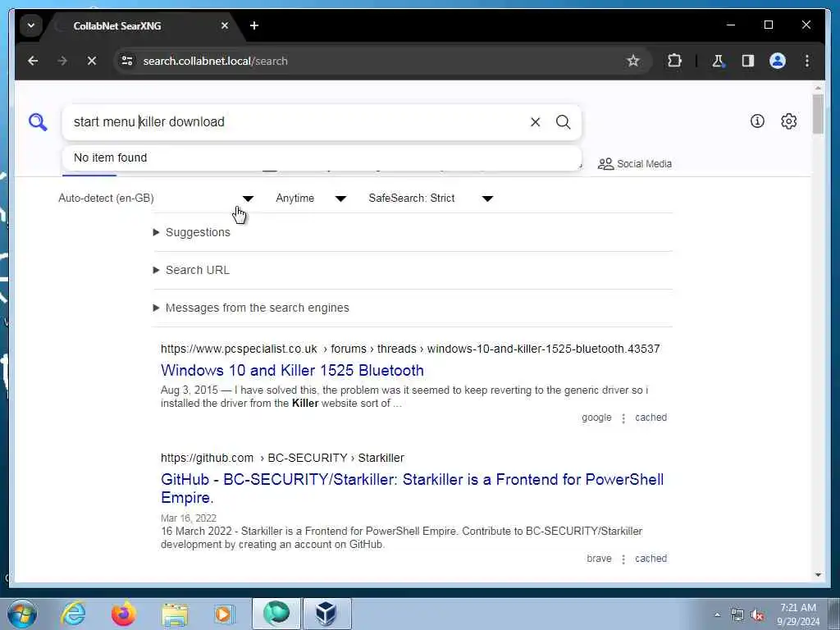
Task: Click the browser forward arrow
Action: pyautogui.click(x=62, y=61)
